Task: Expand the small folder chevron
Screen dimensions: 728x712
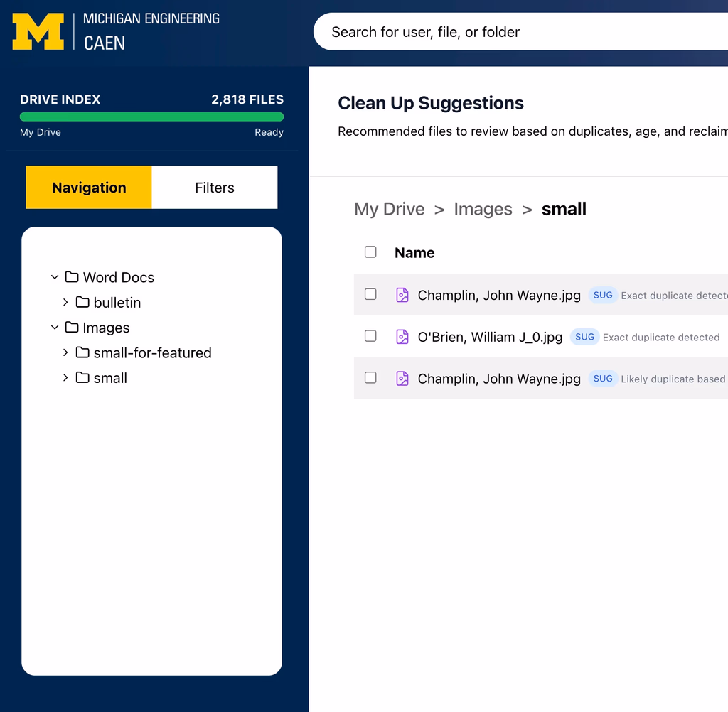Action: coord(65,377)
